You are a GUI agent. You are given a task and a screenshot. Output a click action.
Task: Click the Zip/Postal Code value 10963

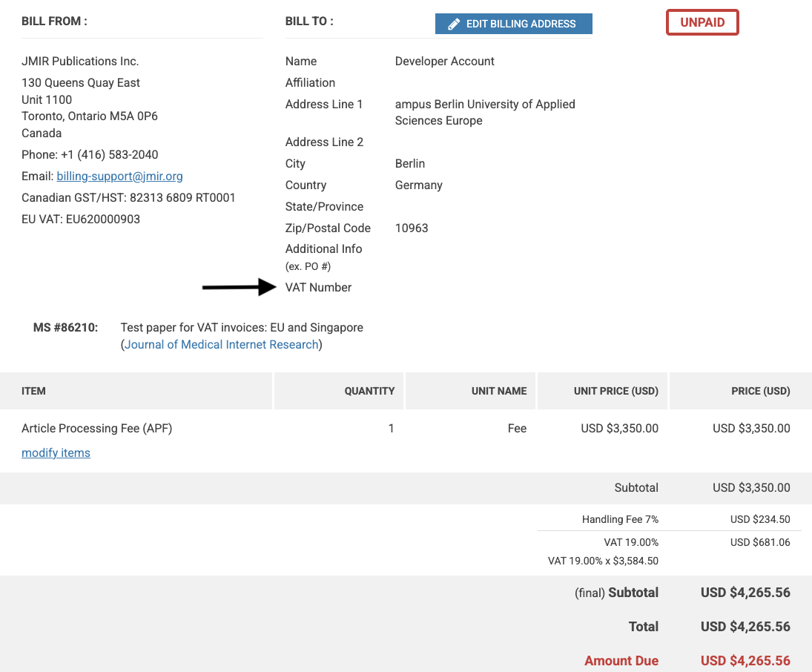pyautogui.click(x=412, y=228)
